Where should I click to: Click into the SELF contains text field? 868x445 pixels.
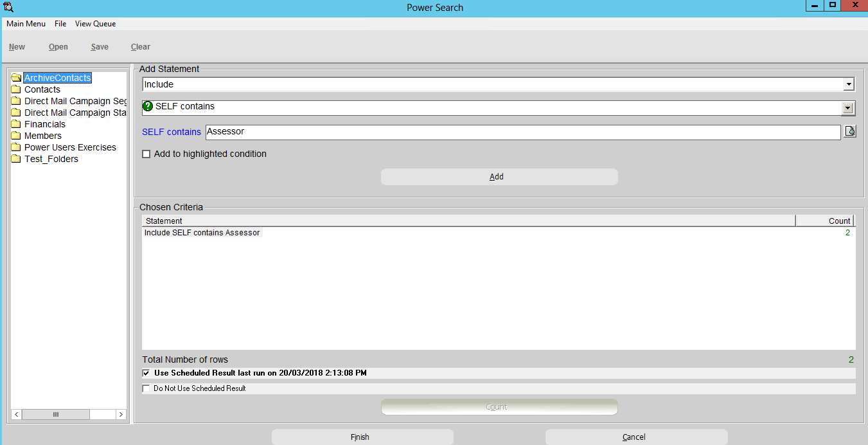pyautogui.click(x=522, y=132)
